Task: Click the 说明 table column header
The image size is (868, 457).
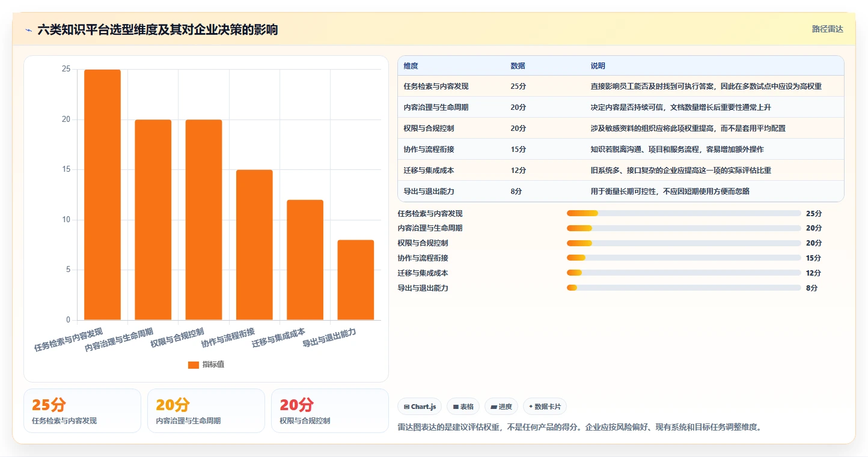Action: pyautogui.click(x=598, y=65)
